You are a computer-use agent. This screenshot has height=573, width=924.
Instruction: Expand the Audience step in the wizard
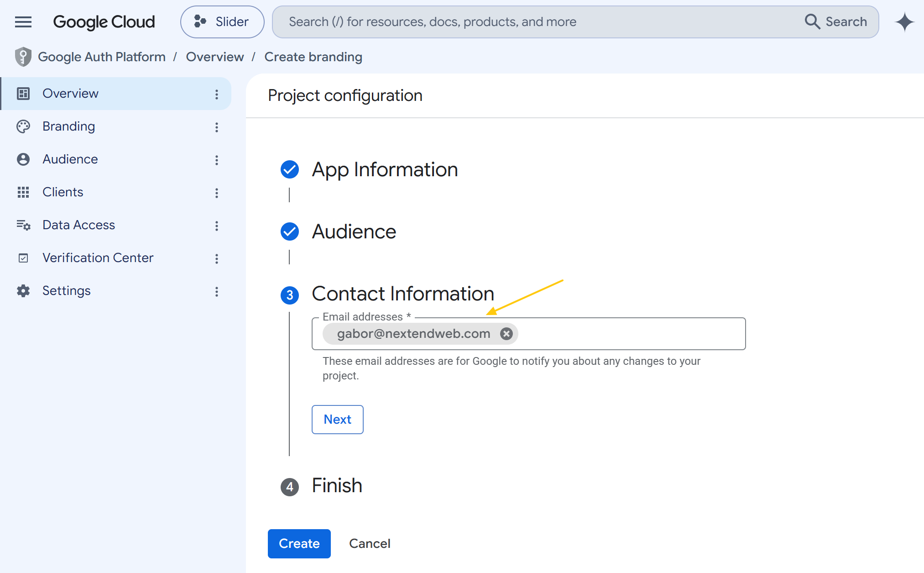(354, 231)
